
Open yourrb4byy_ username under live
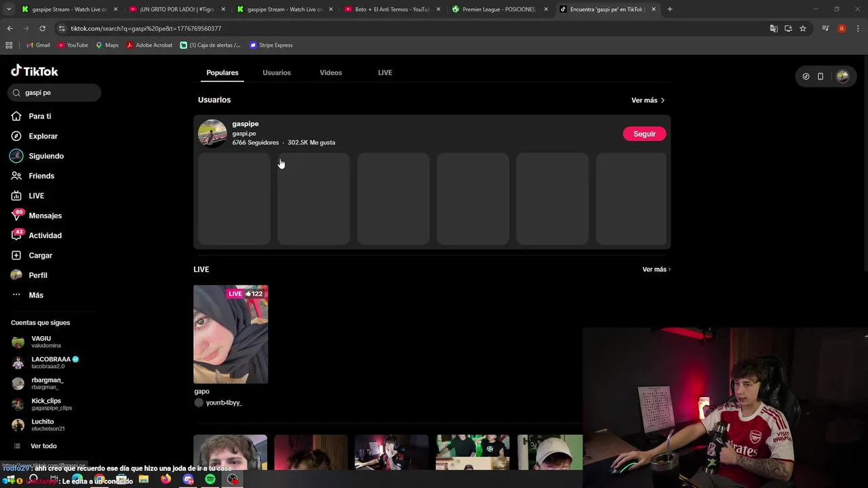tap(223, 403)
